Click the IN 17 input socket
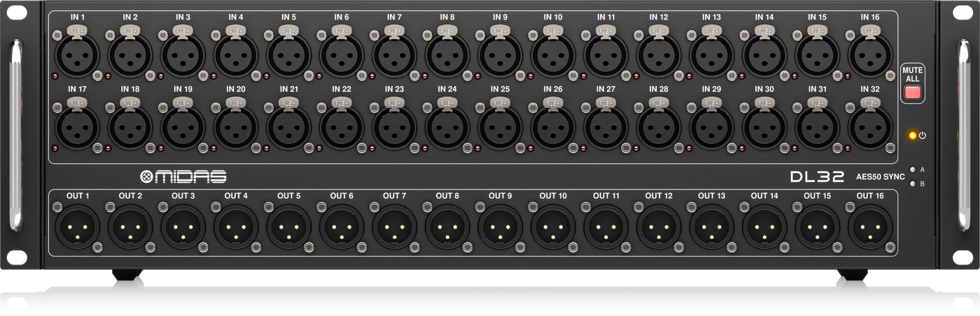This screenshot has height=316, width=980. (78, 127)
